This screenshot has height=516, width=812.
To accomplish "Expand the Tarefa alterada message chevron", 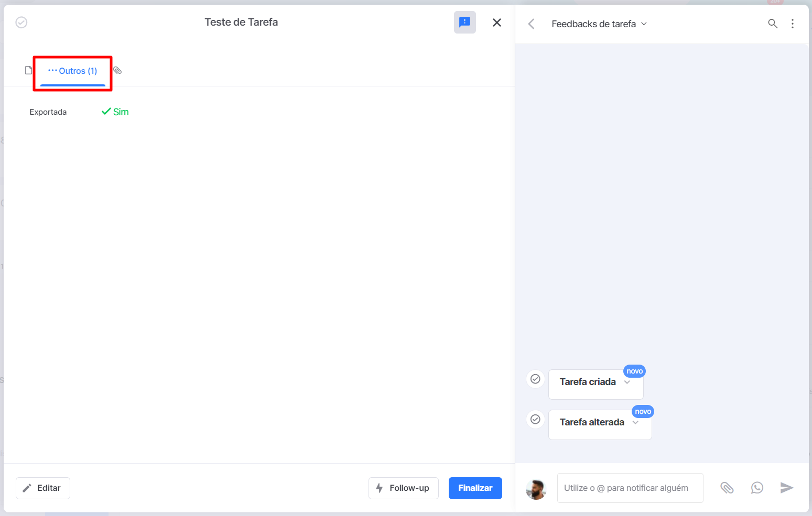I will click(x=635, y=422).
